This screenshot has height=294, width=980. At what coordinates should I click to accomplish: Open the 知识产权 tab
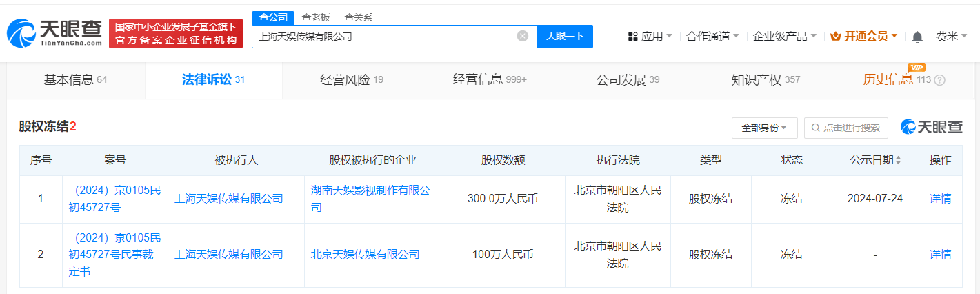(766, 80)
